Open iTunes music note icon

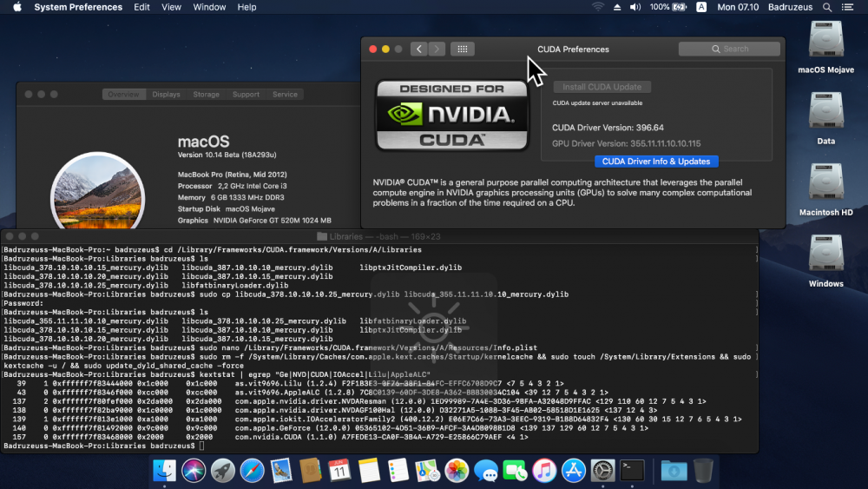point(544,471)
